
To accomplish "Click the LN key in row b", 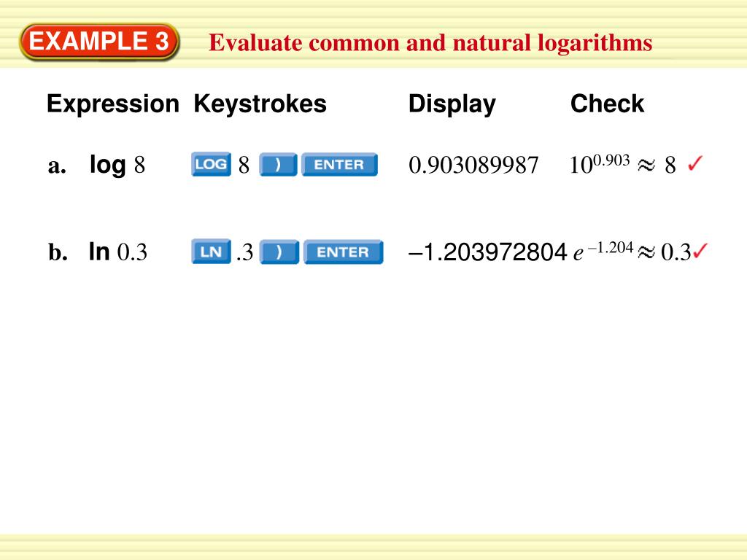I will (211, 252).
